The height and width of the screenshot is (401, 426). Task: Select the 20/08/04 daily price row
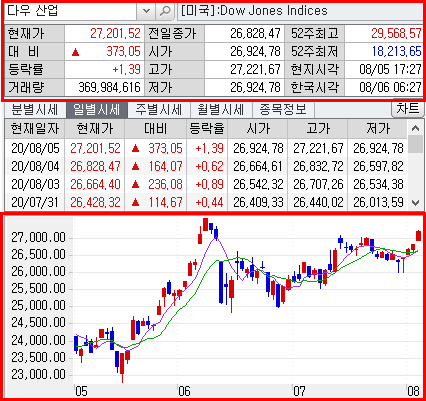206,166
